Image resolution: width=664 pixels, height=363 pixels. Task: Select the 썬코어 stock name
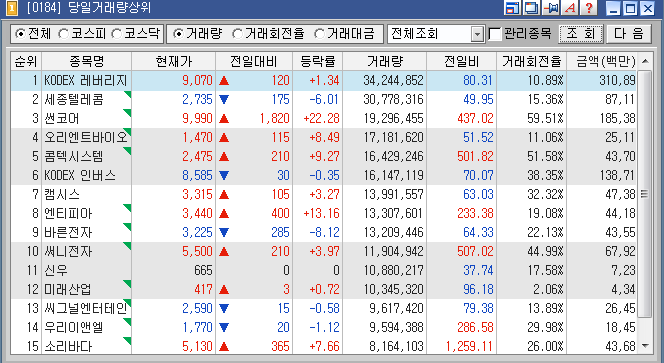(x=62, y=119)
